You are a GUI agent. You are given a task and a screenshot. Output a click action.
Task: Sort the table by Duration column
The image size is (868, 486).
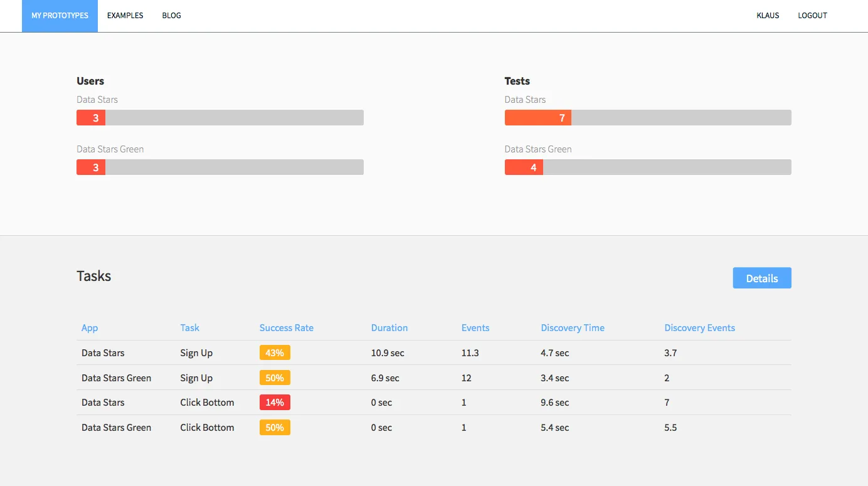click(x=389, y=327)
